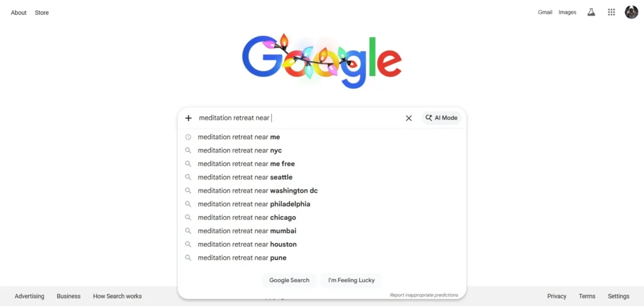Go to Images link
This screenshot has width=644, height=306.
pos(567,12)
